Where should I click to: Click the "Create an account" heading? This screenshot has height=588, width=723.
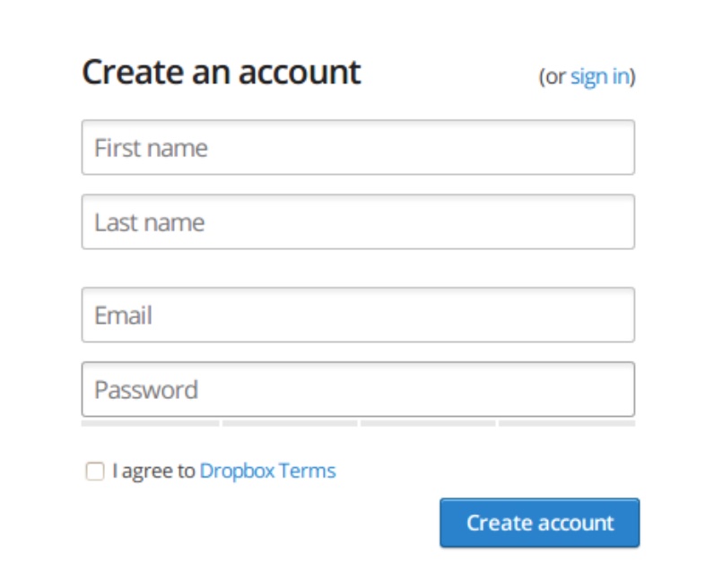pos(221,72)
